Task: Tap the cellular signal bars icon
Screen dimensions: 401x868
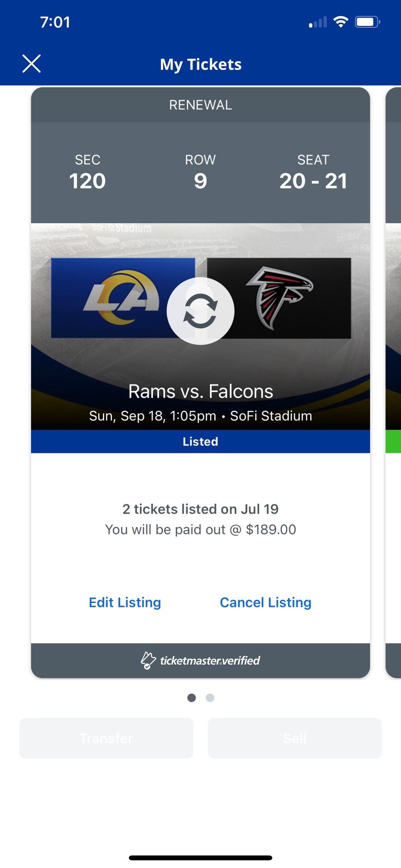Action: point(318,22)
